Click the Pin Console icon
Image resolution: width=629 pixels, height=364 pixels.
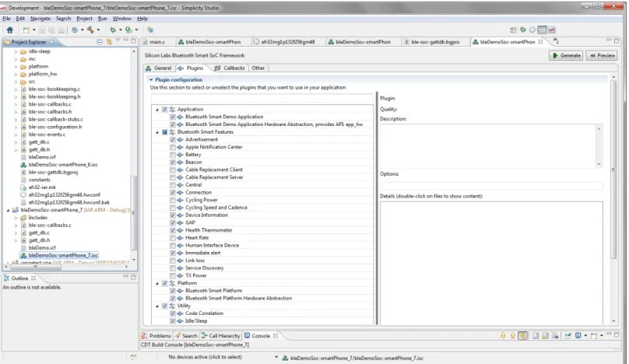coord(568,335)
